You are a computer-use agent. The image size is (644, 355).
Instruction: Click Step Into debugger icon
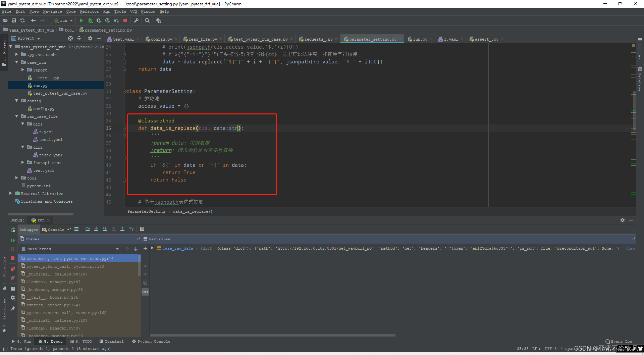tap(96, 229)
